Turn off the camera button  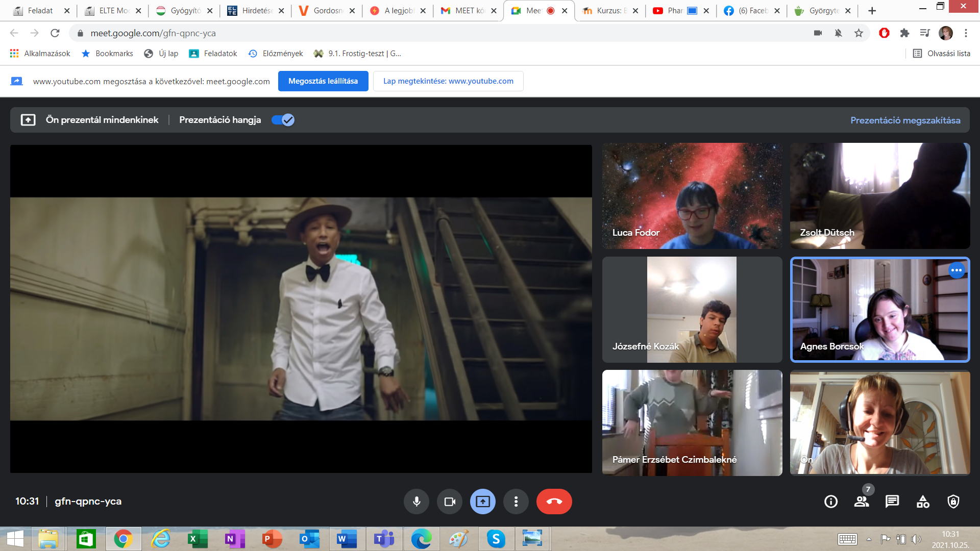click(450, 502)
